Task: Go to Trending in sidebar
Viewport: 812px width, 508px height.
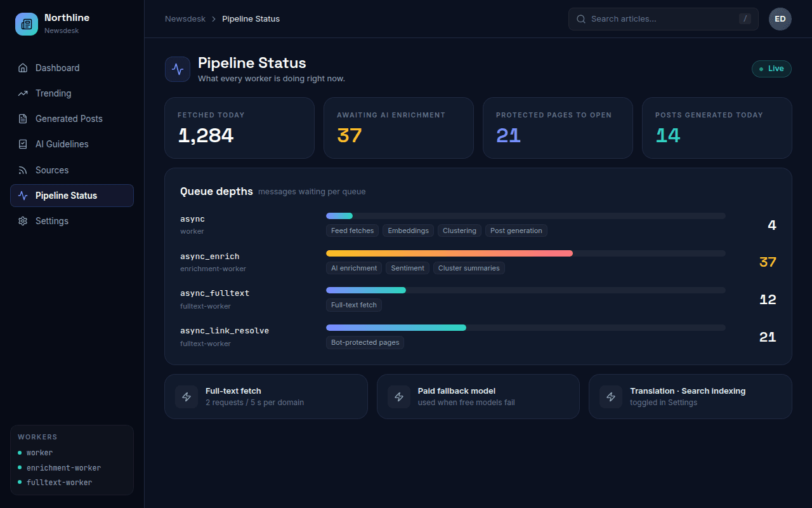Action: point(72,93)
